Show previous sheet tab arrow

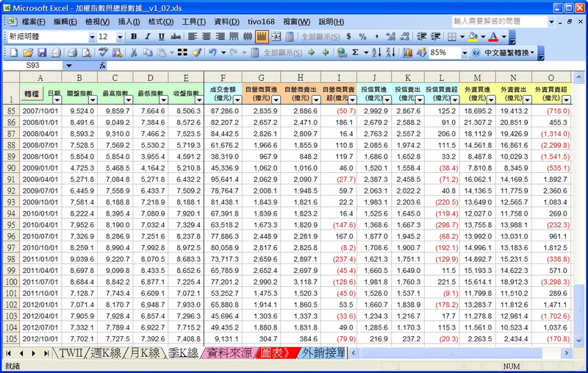point(21,353)
